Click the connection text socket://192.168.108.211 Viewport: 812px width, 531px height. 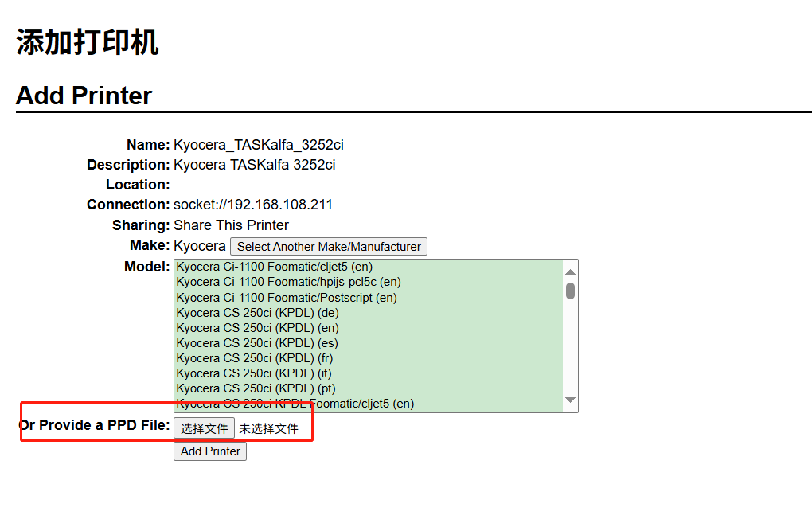(252, 205)
